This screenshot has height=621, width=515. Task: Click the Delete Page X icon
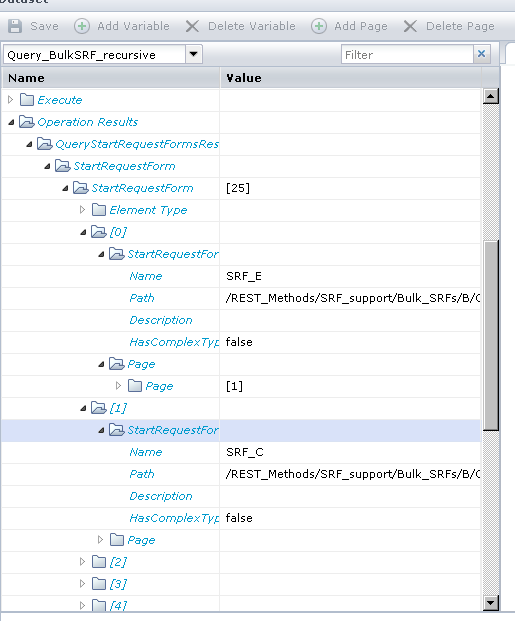coord(410,26)
